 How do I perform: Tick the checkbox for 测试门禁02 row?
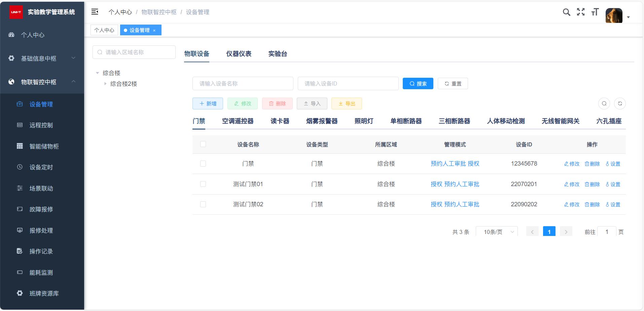(x=203, y=204)
